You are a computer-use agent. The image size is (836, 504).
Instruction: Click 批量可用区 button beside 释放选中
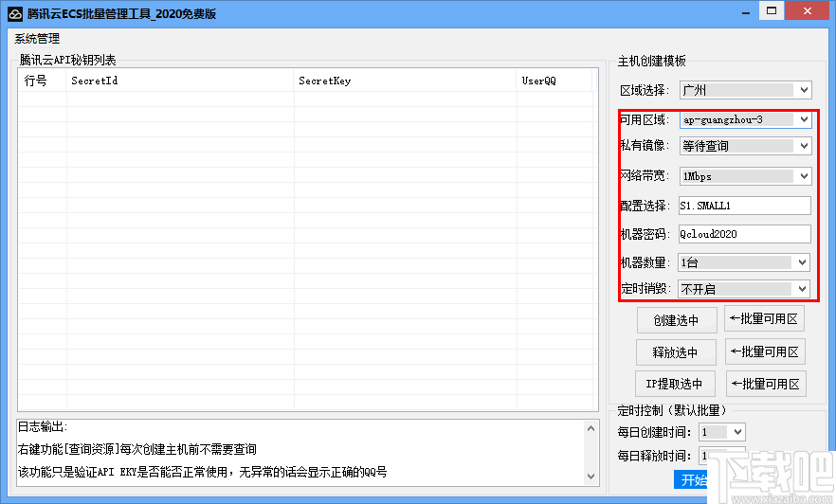[765, 351]
